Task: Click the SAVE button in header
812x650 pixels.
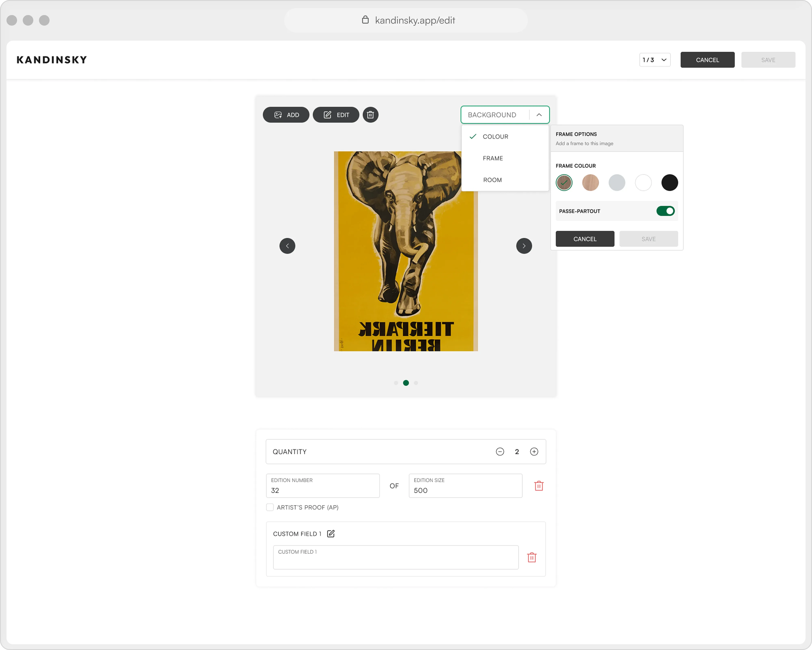Action: coord(768,60)
